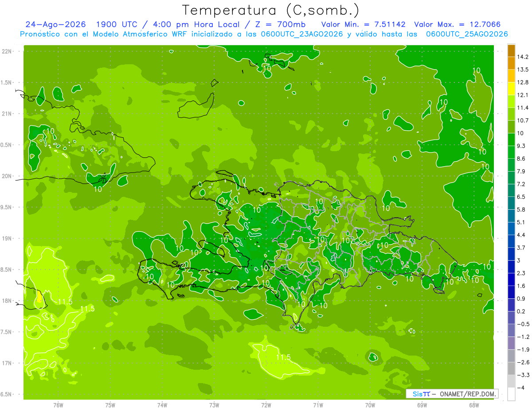Click the purple colorbar band between -1.9 and -1.2

(511, 343)
